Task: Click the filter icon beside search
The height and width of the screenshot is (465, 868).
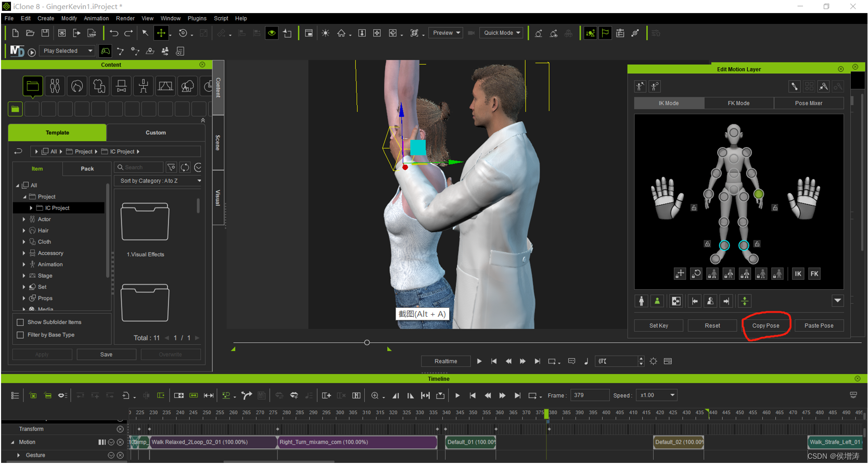Action: [171, 167]
